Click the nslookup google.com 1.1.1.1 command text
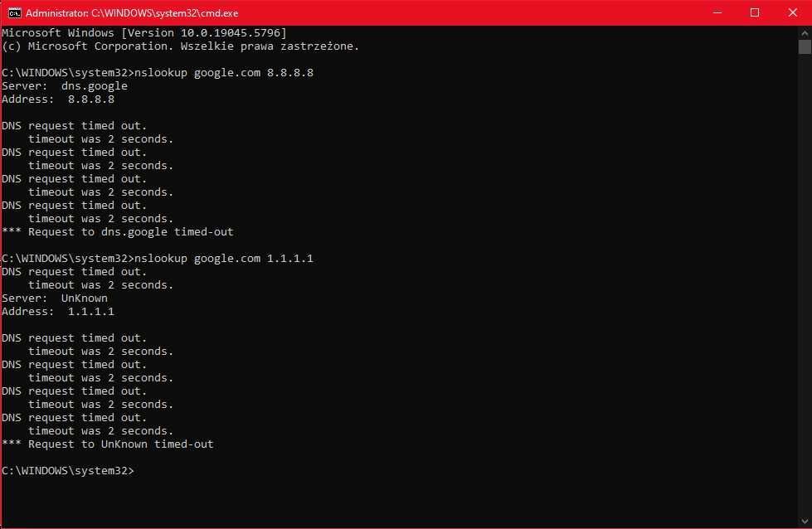Screen dimensions: 812x529 [x=224, y=258]
